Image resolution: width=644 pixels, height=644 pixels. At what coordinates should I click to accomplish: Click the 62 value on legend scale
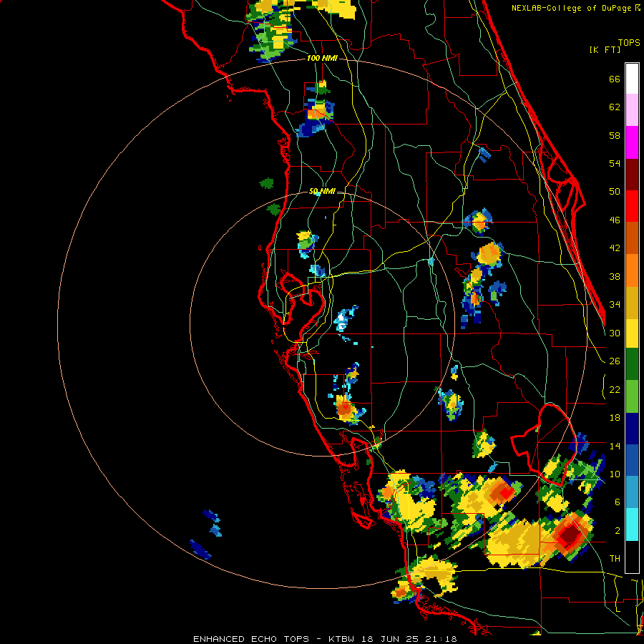[615, 107]
